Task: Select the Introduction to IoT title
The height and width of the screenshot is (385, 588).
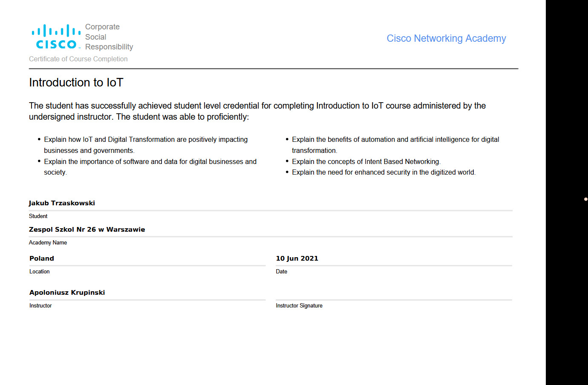Action: click(76, 82)
